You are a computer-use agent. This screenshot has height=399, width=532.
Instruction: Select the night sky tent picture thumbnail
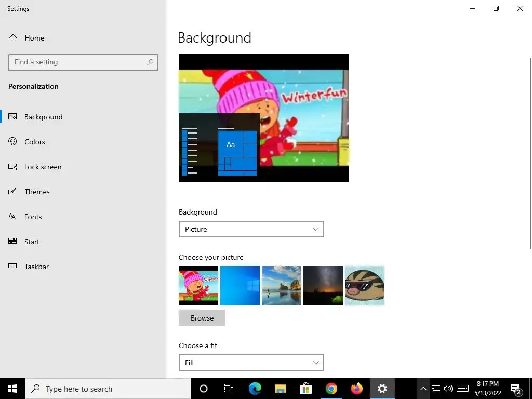[x=323, y=286]
